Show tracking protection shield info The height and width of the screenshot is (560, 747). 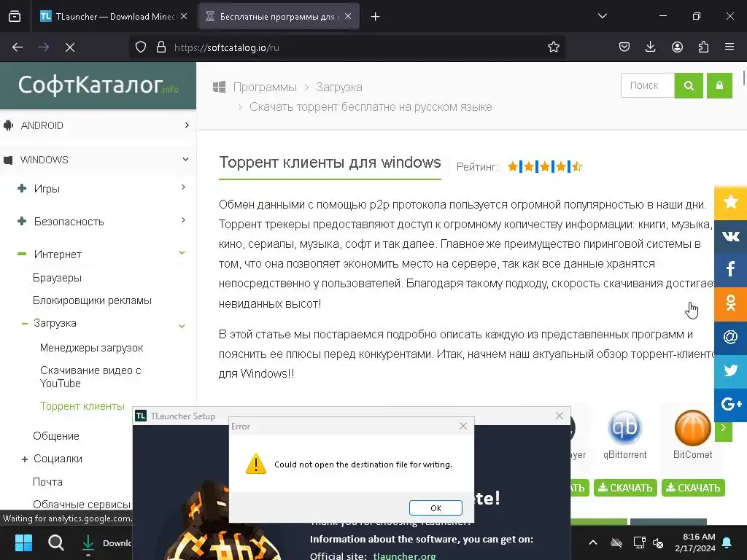tap(141, 47)
